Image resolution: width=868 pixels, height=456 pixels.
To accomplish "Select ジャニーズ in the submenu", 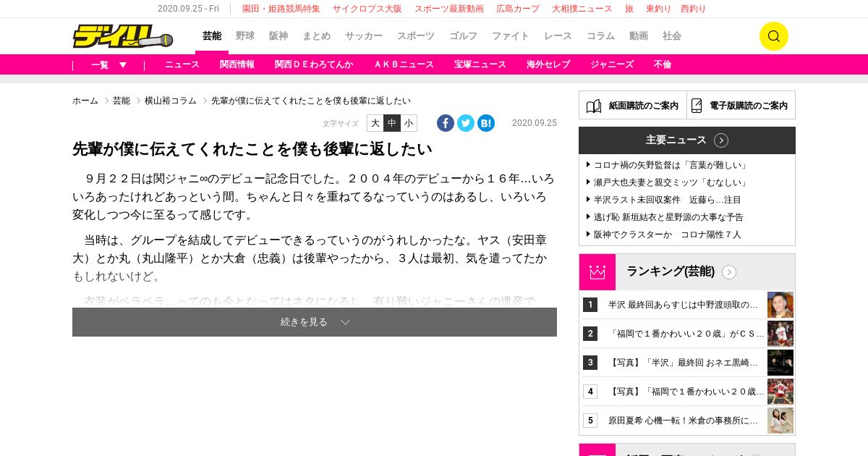I will pyautogui.click(x=612, y=64).
